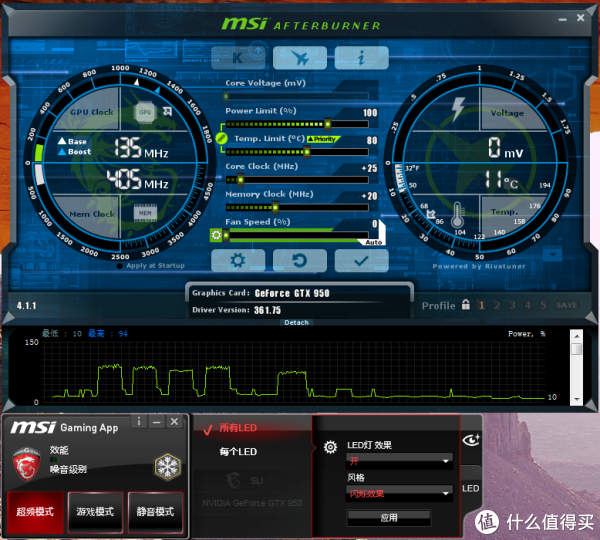Image resolution: width=600 pixels, height=540 pixels.
Task: Select profile slot 3
Action: (512, 305)
